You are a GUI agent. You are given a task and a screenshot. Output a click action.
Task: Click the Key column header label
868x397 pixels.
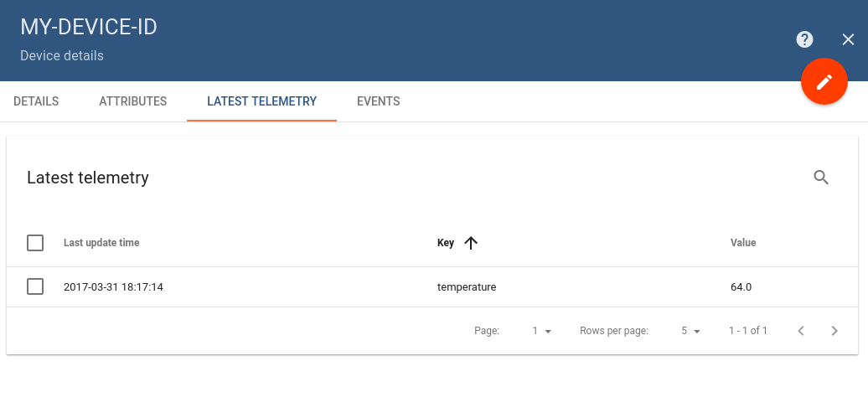(446, 243)
